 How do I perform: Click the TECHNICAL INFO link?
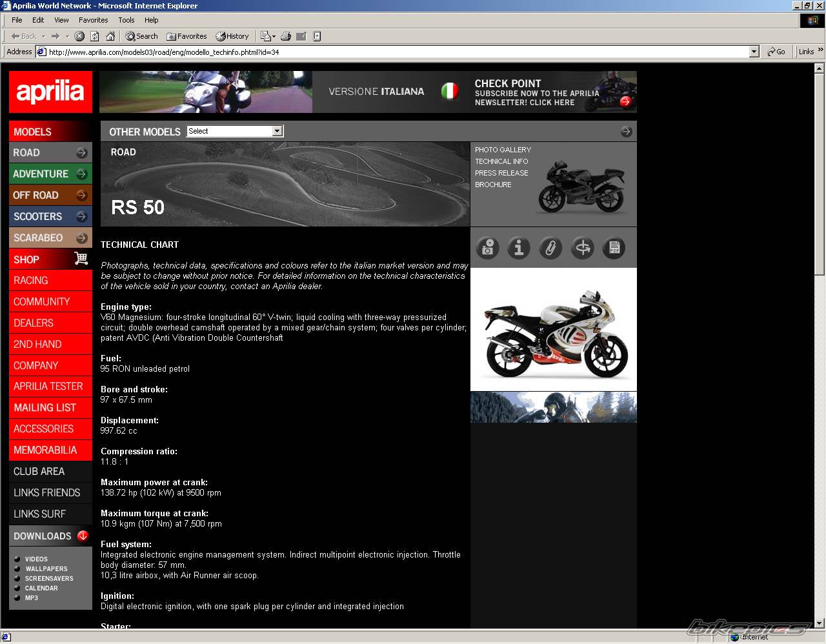point(501,161)
